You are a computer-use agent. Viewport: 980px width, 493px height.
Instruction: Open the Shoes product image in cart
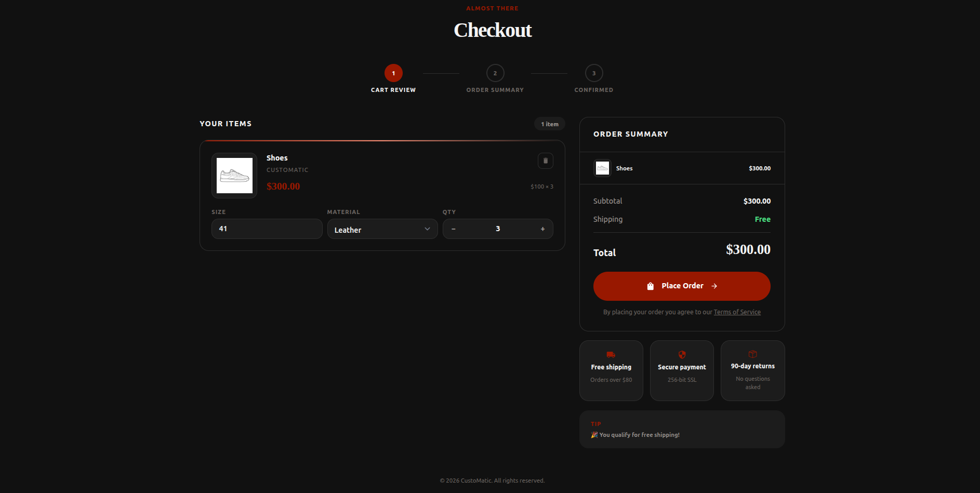(234, 176)
